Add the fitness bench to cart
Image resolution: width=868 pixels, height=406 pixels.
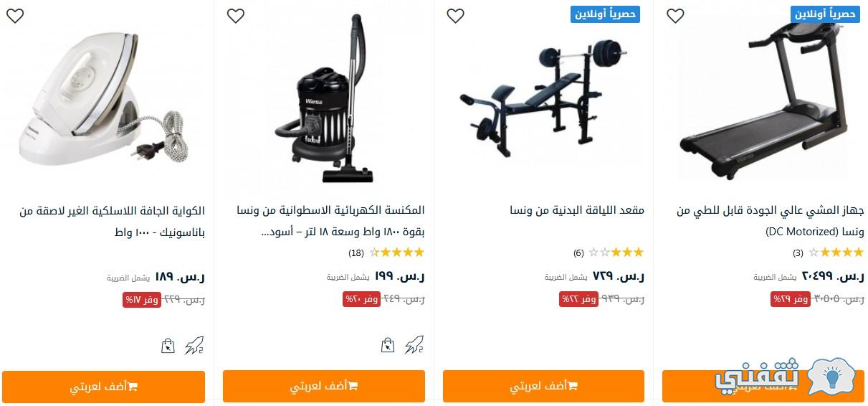(x=543, y=386)
